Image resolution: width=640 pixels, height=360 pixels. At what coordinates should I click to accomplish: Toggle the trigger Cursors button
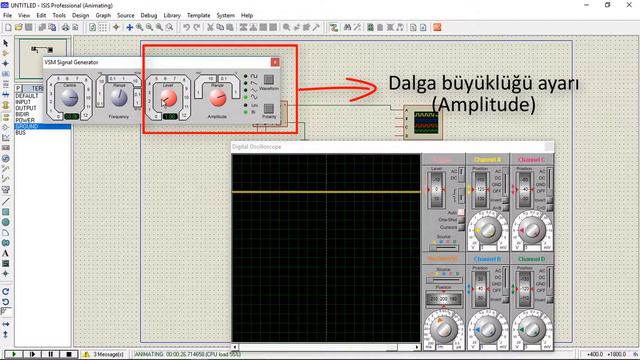point(461,227)
